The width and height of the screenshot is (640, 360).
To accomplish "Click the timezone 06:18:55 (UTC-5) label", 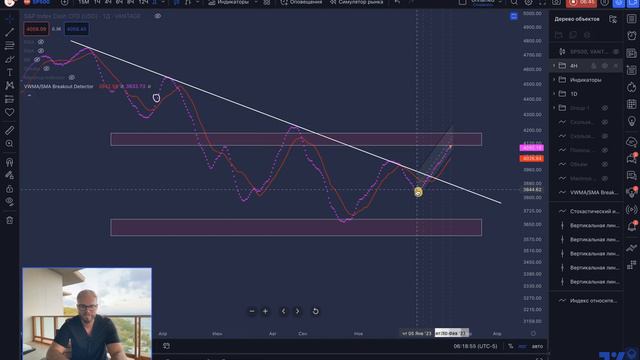I will [x=475, y=346].
